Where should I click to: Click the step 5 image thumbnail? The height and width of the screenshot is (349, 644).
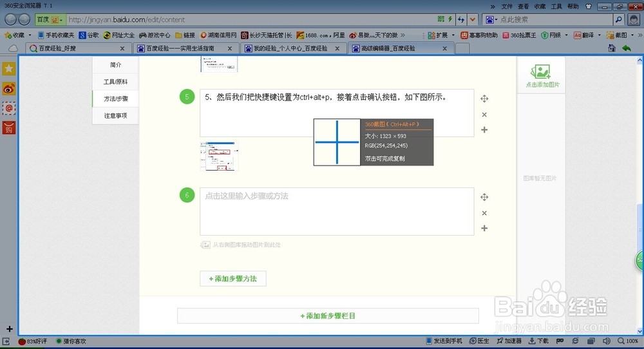219,156
